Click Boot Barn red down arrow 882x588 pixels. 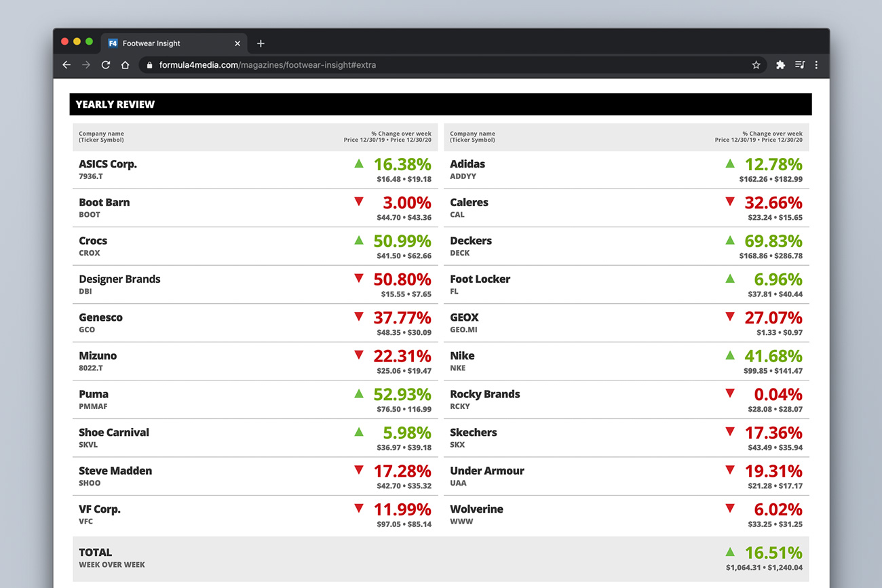tap(359, 201)
